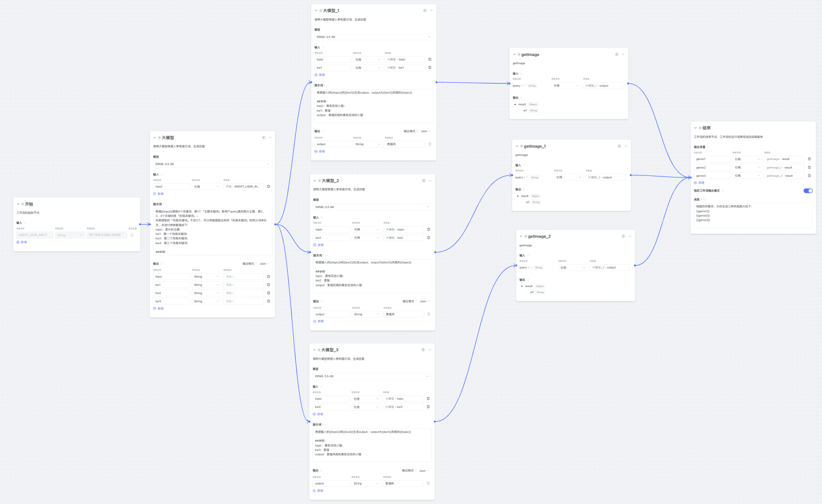Image resolution: width=822 pixels, height=504 pixels.
Task: Delete genre3 variable in 结束 node
Action: coord(809,175)
